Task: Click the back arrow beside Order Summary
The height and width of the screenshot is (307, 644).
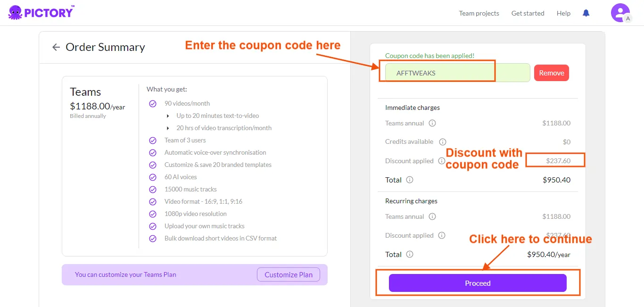Action: click(56, 47)
